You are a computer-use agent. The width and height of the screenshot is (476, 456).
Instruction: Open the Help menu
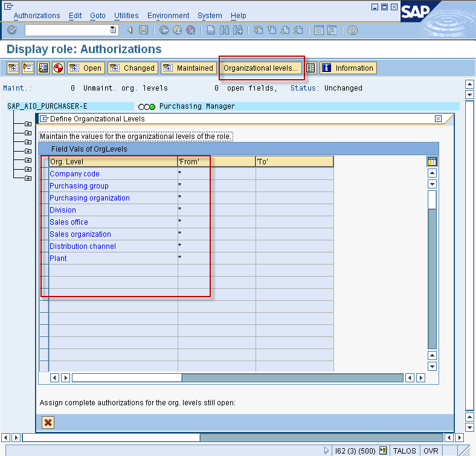(x=239, y=16)
